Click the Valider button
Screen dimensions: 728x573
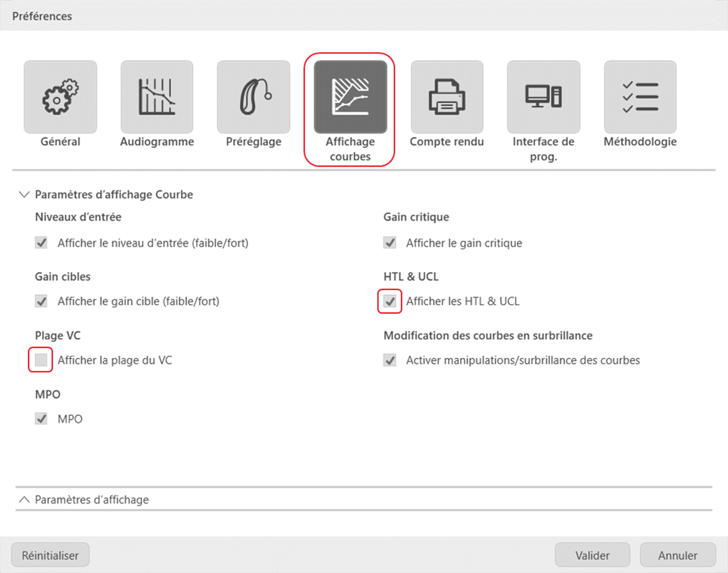pyautogui.click(x=592, y=555)
